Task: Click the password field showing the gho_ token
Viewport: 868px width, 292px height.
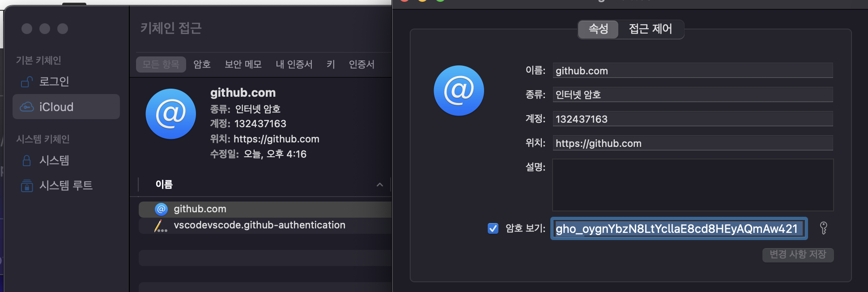Action: (x=679, y=229)
